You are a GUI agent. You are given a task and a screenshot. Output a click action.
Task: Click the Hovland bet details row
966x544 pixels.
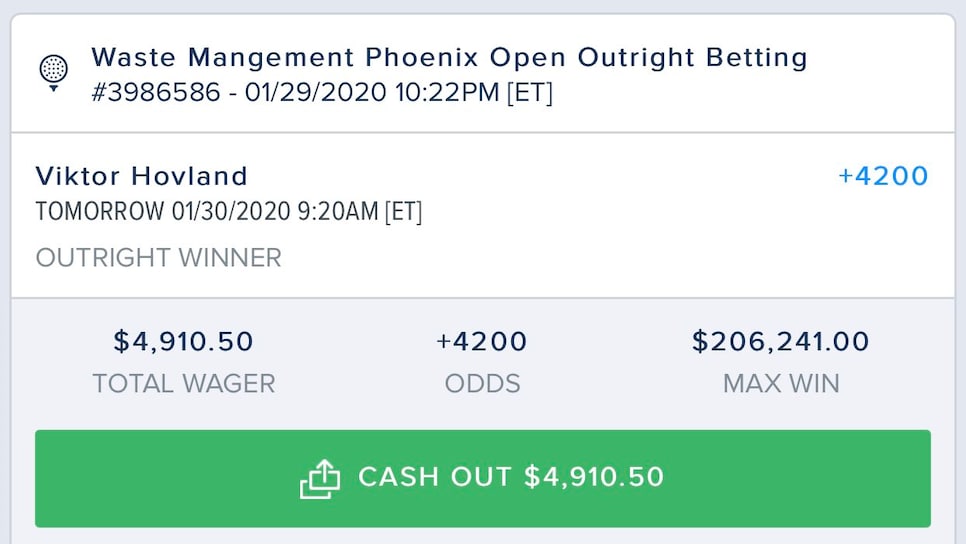coord(483,216)
